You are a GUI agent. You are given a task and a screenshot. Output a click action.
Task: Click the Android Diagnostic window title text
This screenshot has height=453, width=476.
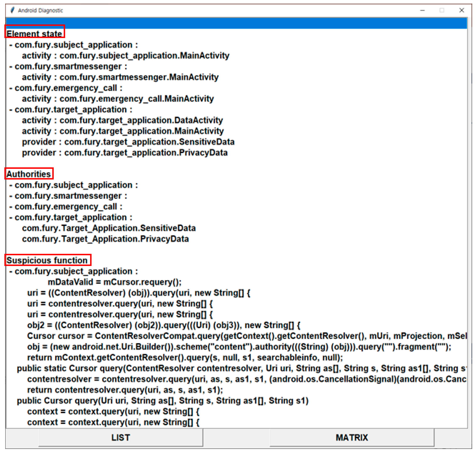pyautogui.click(x=40, y=10)
